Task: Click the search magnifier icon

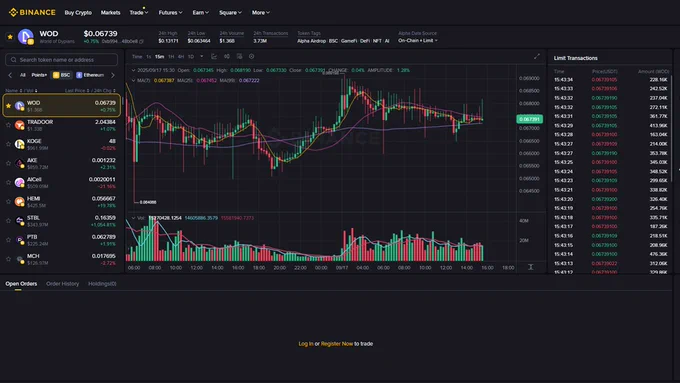Action: click(x=13, y=60)
